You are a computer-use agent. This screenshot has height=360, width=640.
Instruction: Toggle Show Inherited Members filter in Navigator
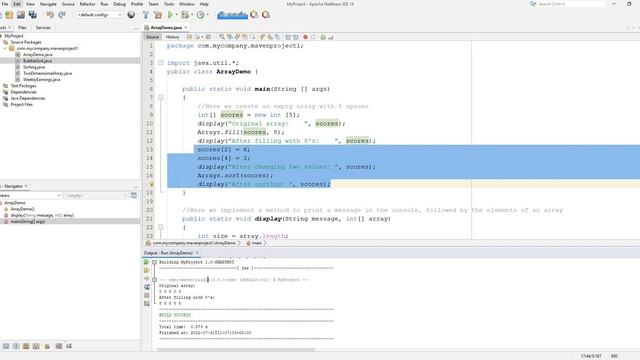[6, 346]
